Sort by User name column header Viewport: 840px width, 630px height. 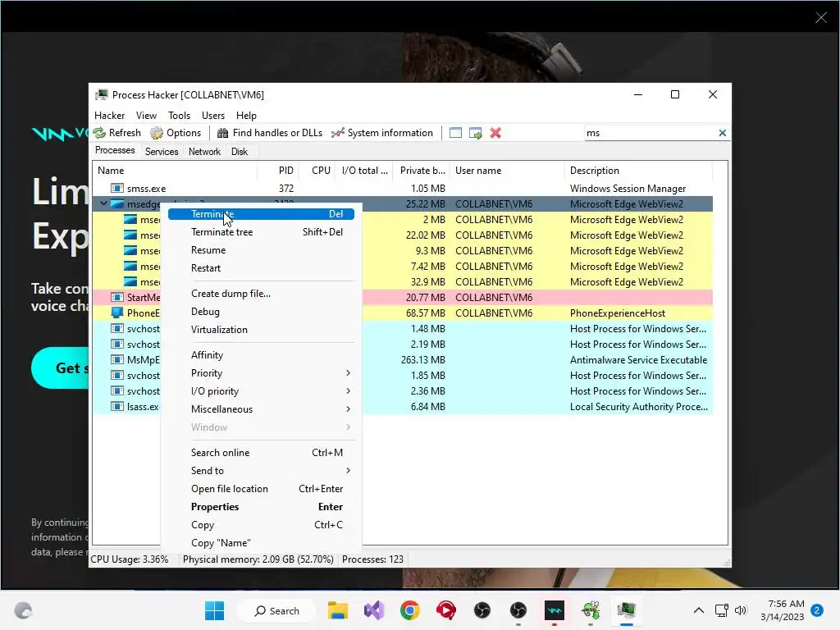(x=507, y=171)
